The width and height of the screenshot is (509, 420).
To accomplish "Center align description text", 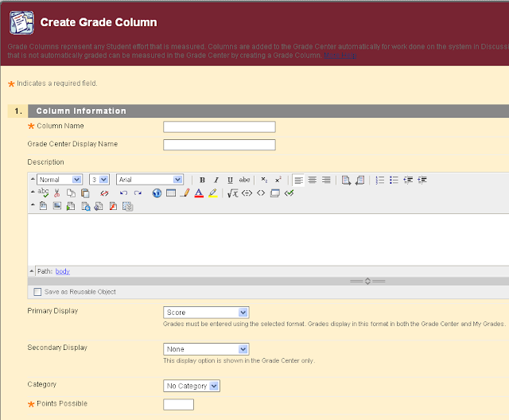I will coord(313,180).
